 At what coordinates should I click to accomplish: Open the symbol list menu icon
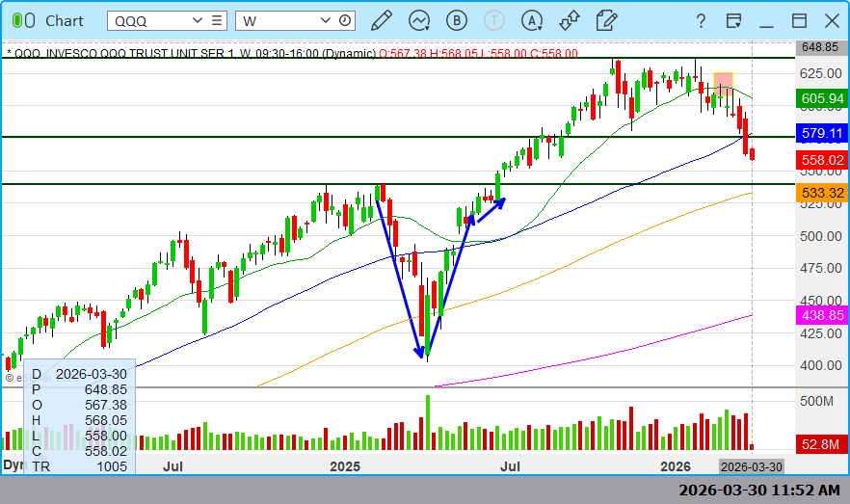pos(217,20)
